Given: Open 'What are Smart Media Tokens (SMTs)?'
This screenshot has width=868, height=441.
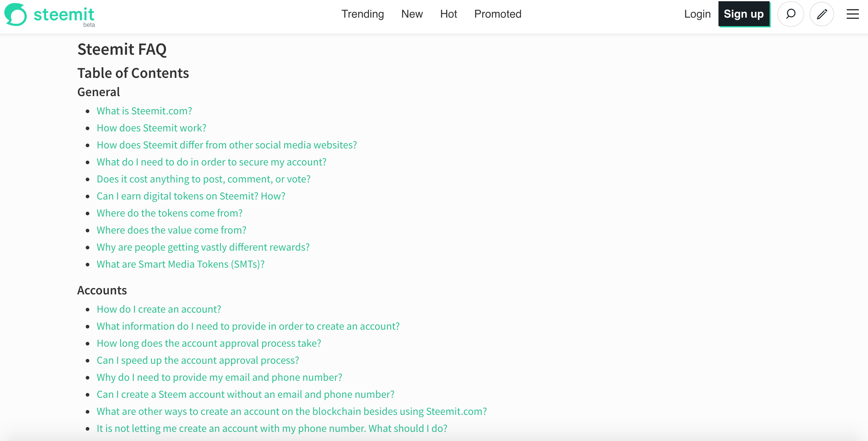Looking at the screenshot, I should pyautogui.click(x=181, y=264).
